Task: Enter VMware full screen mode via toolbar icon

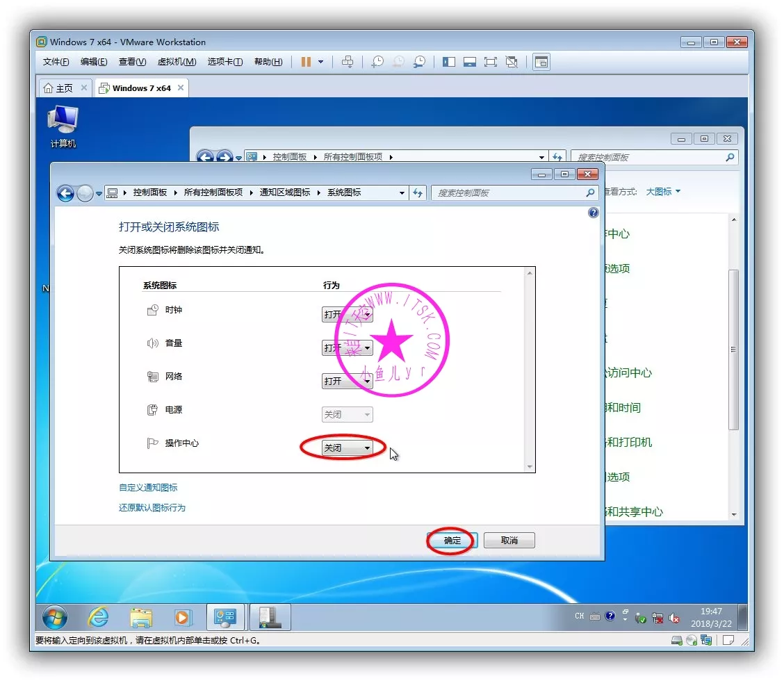Action: [x=491, y=62]
